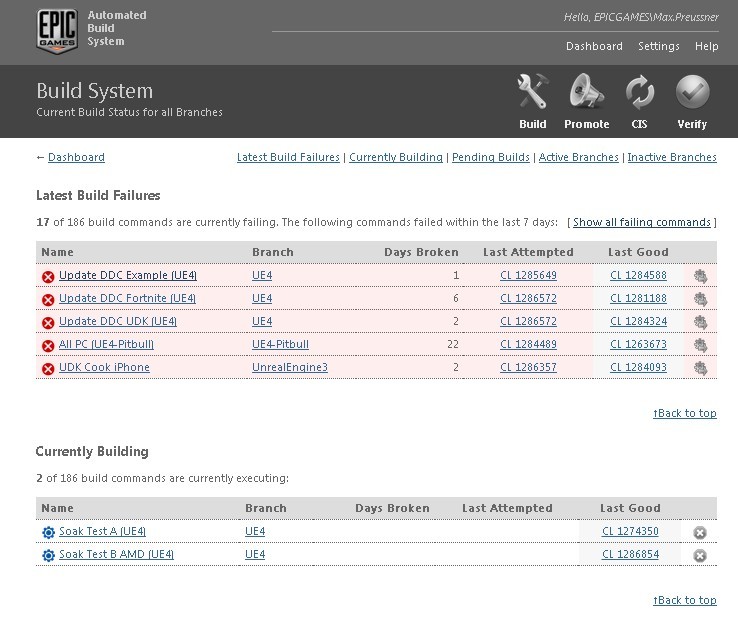Open last good CL 1284588
Screen dimensions: 738x622
tap(639, 275)
